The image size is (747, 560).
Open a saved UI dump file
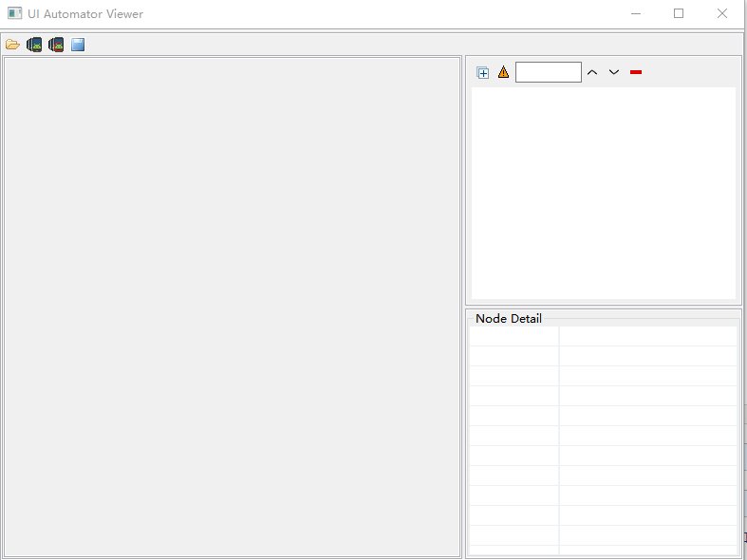pyautogui.click(x=12, y=45)
